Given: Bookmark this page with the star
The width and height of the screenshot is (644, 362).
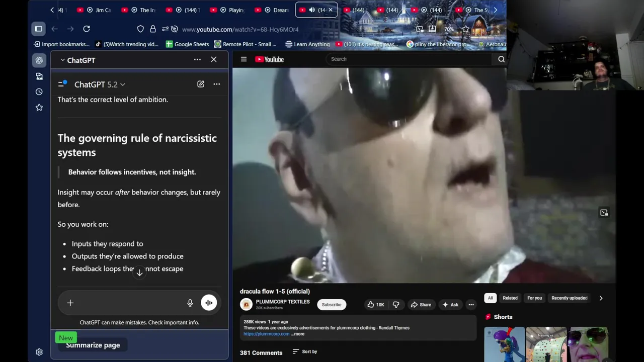Looking at the screenshot, I should [465, 29].
